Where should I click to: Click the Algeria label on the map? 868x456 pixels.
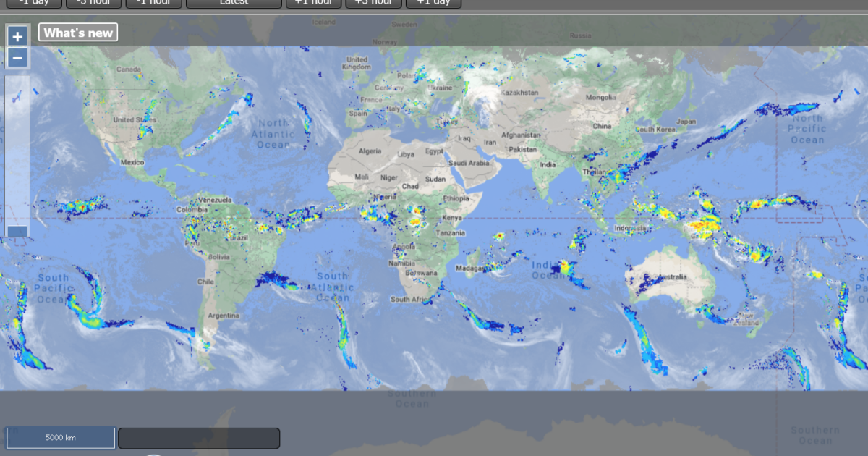pyautogui.click(x=370, y=151)
